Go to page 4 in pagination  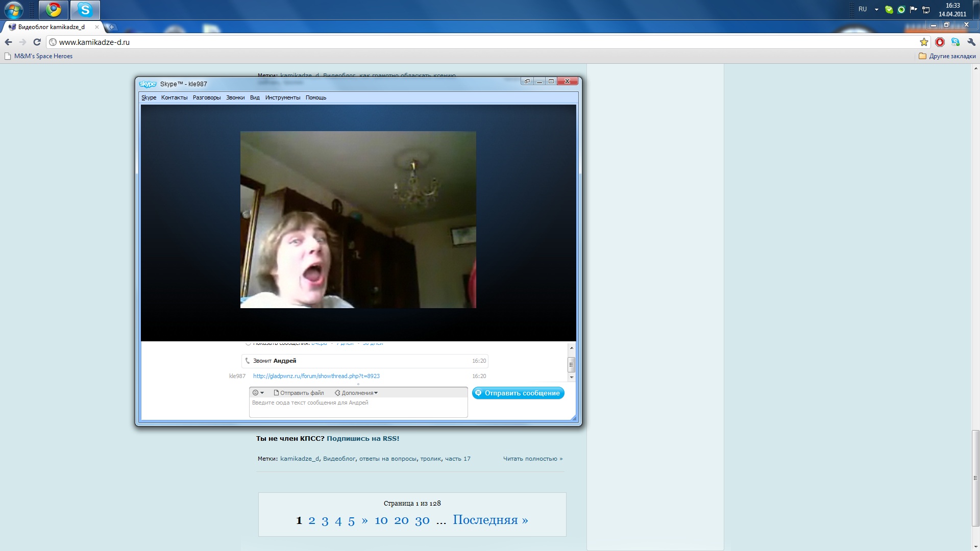click(338, 520)
